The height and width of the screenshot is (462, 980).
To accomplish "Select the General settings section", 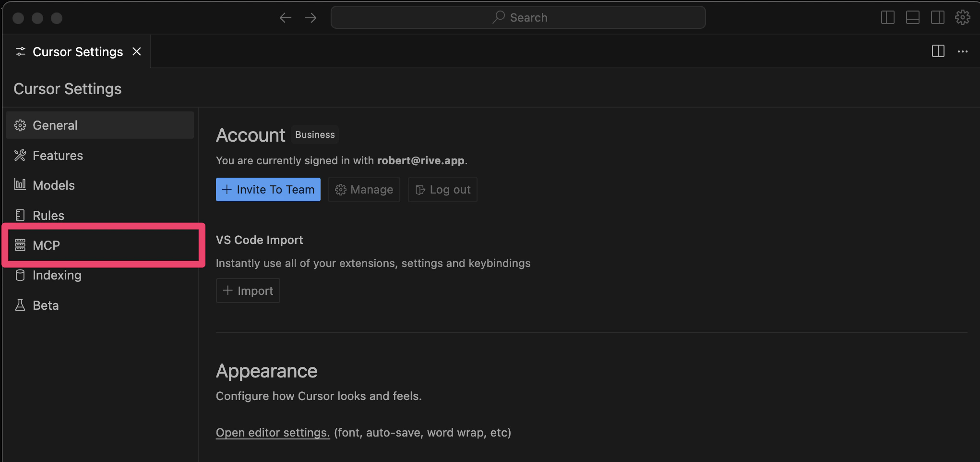I will (x=100, y=125).
